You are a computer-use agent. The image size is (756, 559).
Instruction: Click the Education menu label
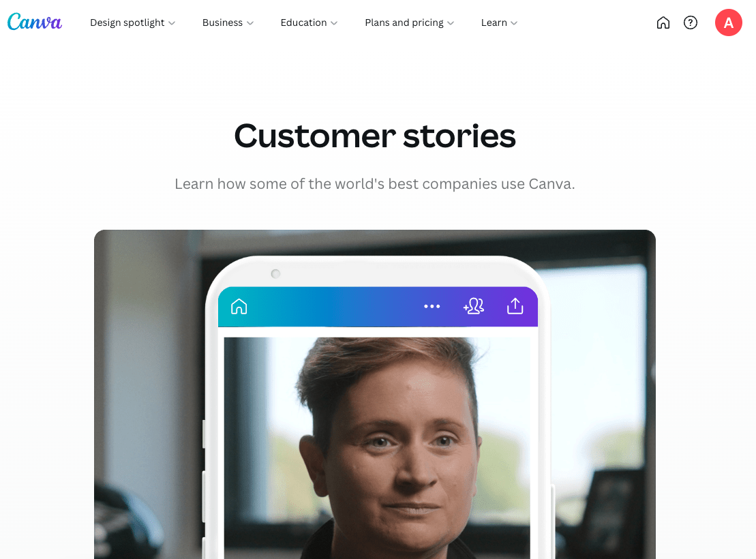click(303, 22)
